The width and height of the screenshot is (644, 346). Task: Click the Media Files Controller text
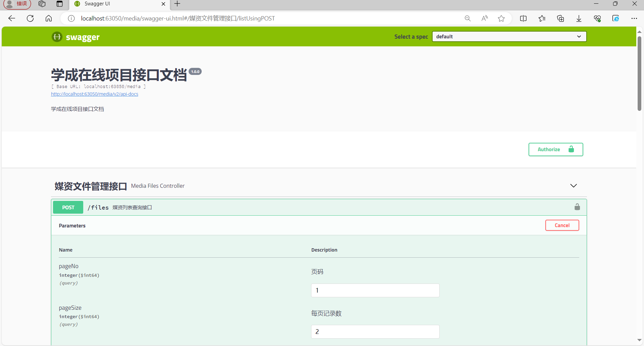tap(158, 186)
